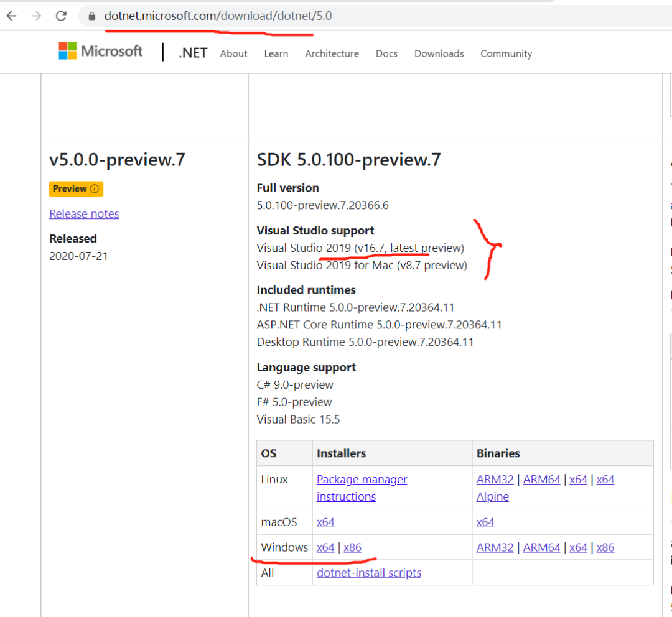Download Windows x64 installer
672x617 pixels.
[x=325, y=547]
